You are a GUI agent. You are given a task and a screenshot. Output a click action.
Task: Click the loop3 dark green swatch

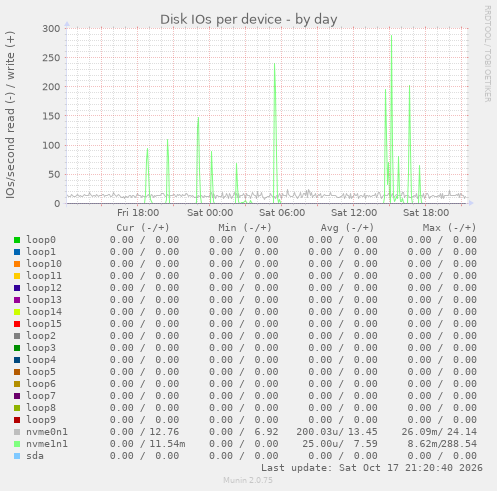tap(17, 348)
